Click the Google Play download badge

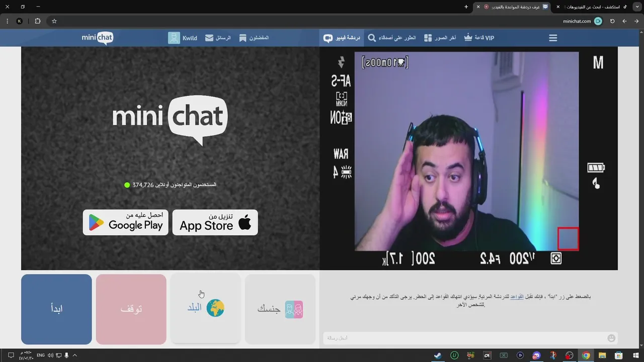(x=125, y=222)
